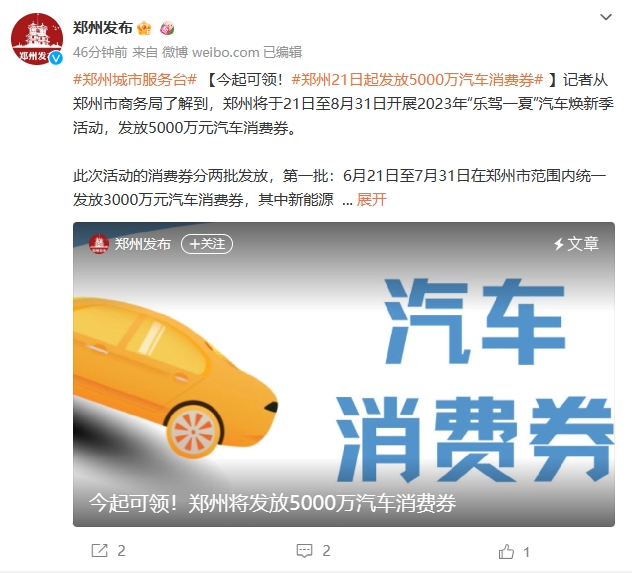638x573 pixels.
Task: Click small 郑州发布 avatar on article card
Action: coord(99,244)
